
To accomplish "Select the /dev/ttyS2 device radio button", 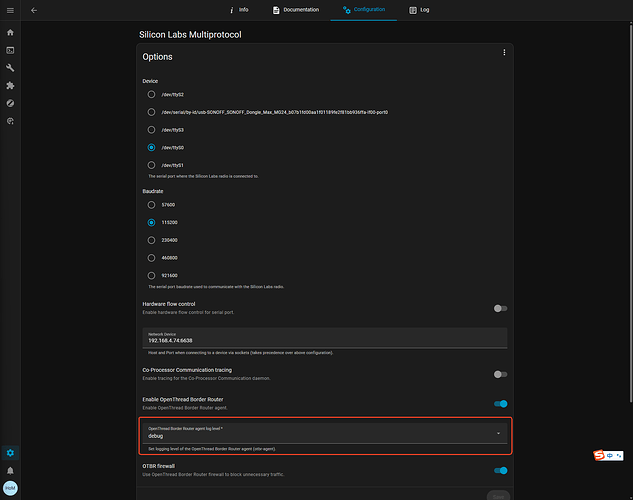I will (x=152, y=94).
